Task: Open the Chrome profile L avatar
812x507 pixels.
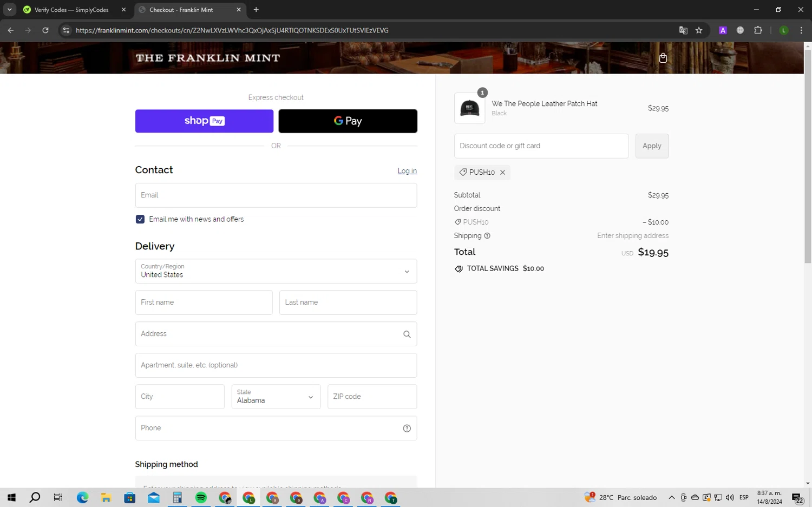Action: 783,30
